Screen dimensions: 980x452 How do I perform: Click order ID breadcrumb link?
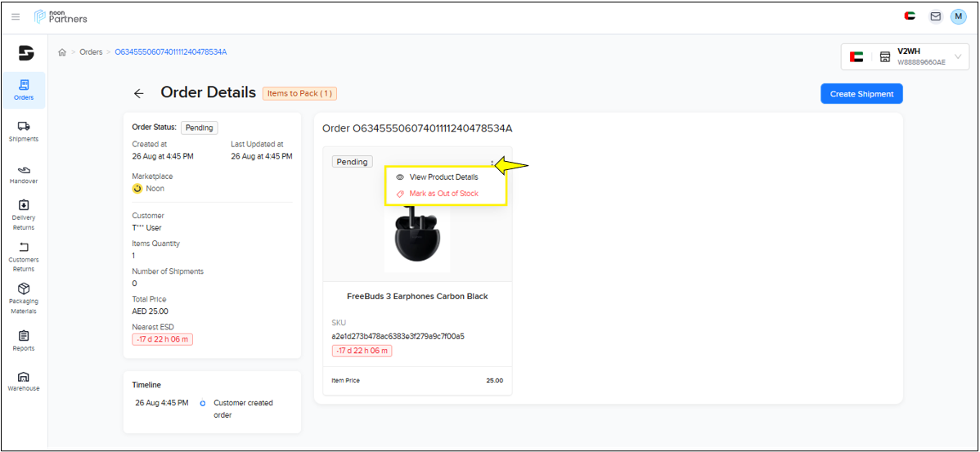[x=171, y=51]
